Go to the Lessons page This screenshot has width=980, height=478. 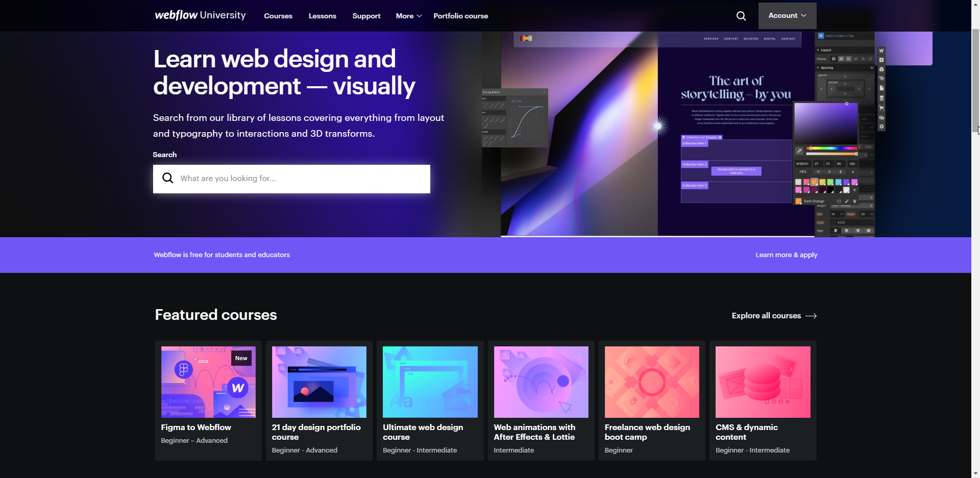coord(323,16)
